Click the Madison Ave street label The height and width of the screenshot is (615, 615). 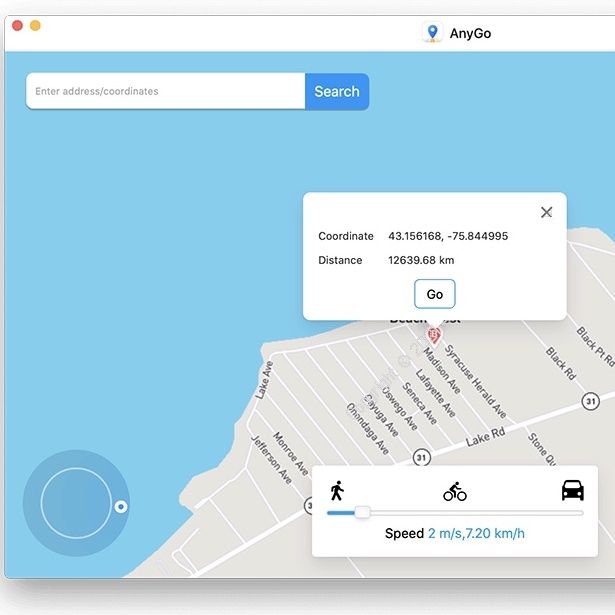point(442,371)
